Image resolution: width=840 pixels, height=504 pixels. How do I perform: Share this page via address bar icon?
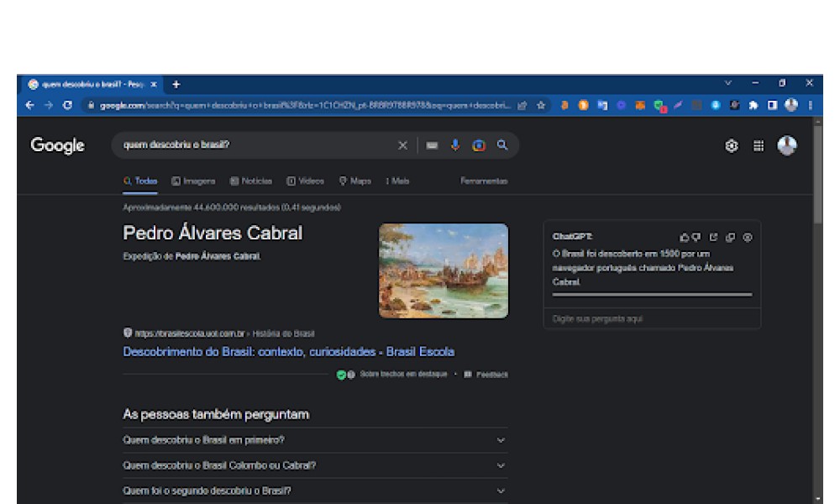tap(522, 106)
